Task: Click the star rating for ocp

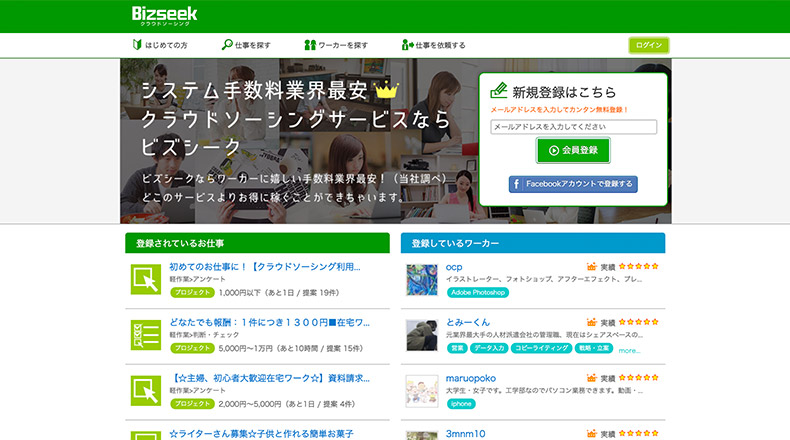Action: pyautogui.click(x=638, y=266)
